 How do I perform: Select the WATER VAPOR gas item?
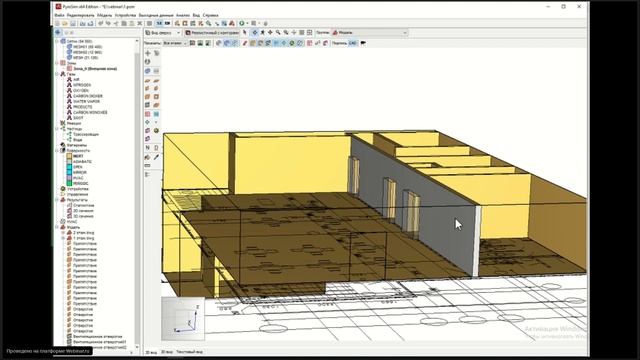(86, 101)
